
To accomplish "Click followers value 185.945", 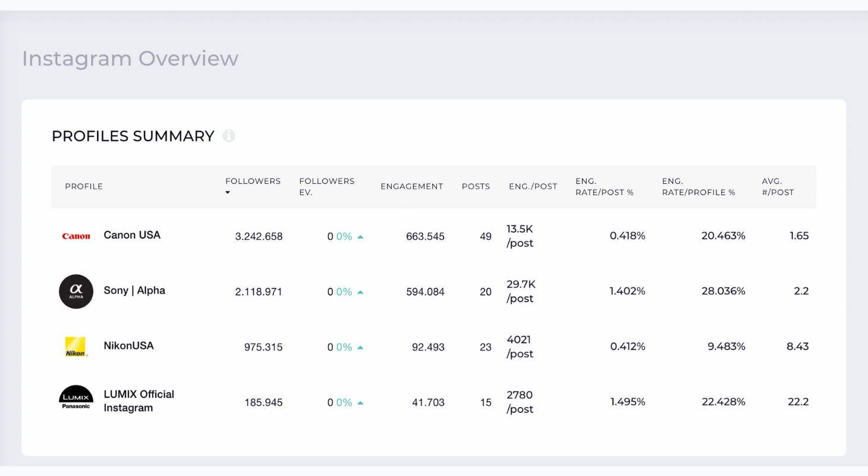I will click(x=263, y=403).
